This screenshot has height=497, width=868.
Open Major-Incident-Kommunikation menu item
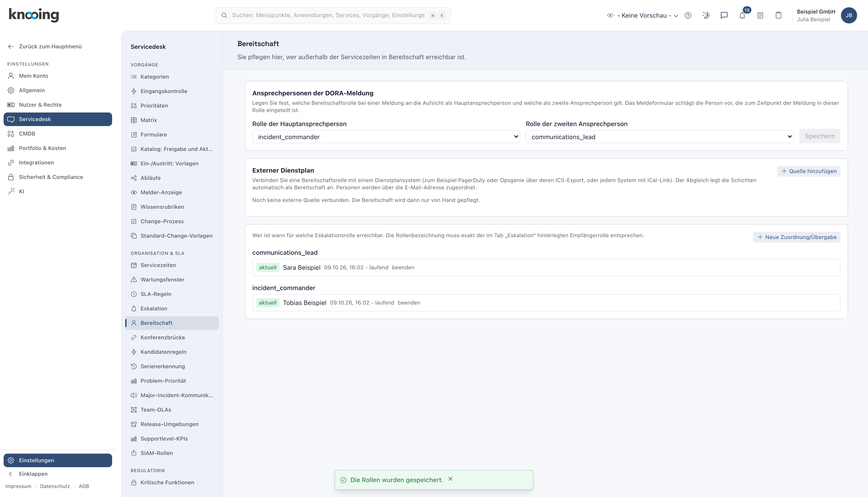[x=172, y=395]
